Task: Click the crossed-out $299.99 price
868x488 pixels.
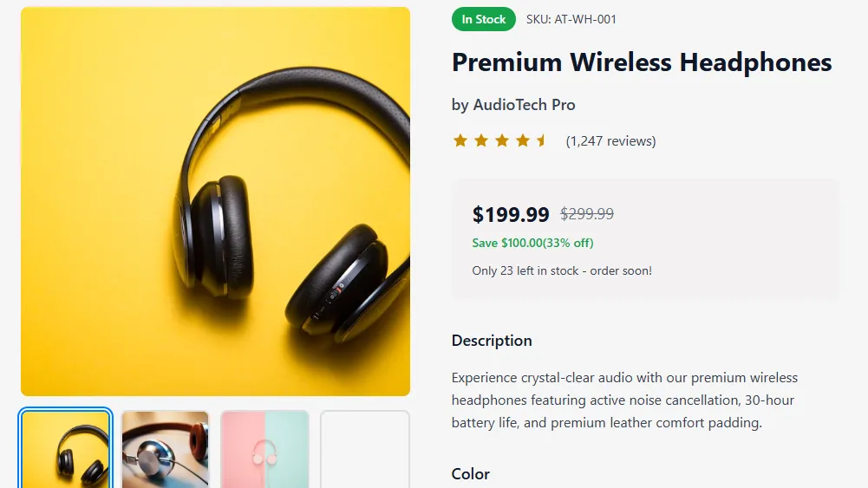Action: click(587, 214)
